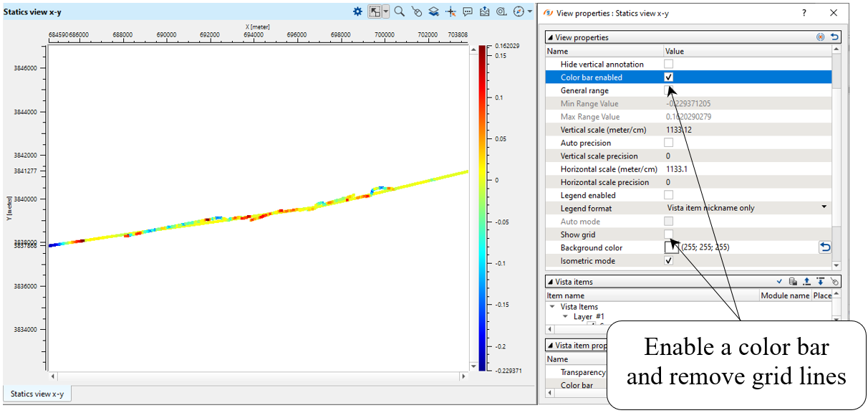The image size is (868, 413).
Task: Click the annotation speech bubble icon
Action: point(468,11)
